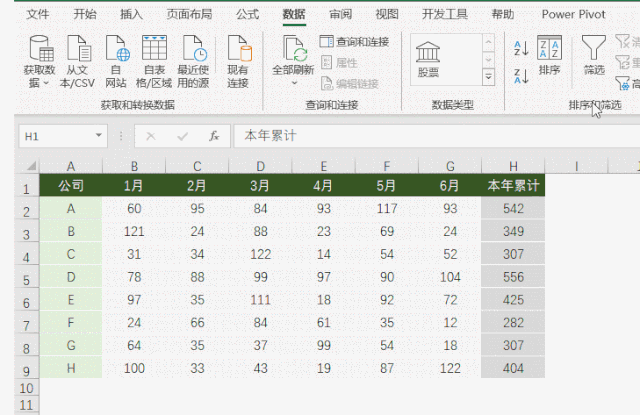Select the 股票 (Stocks) data type

coord(428,56)
